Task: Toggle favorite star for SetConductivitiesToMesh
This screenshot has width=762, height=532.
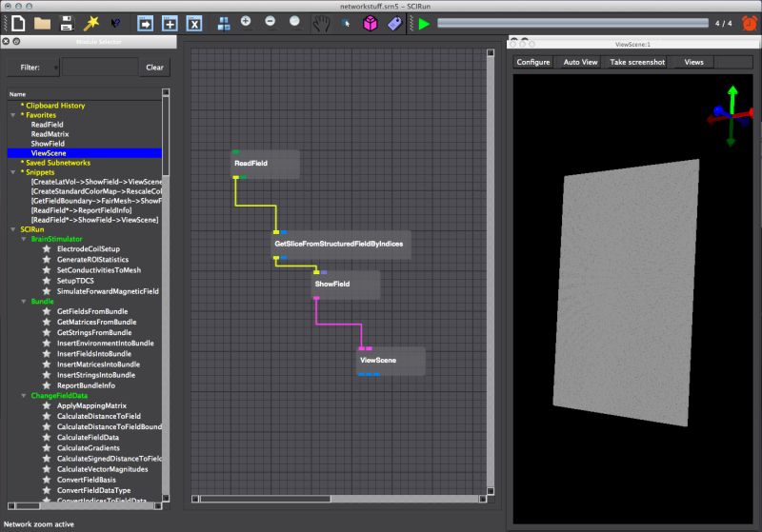Action: point(47,270)
